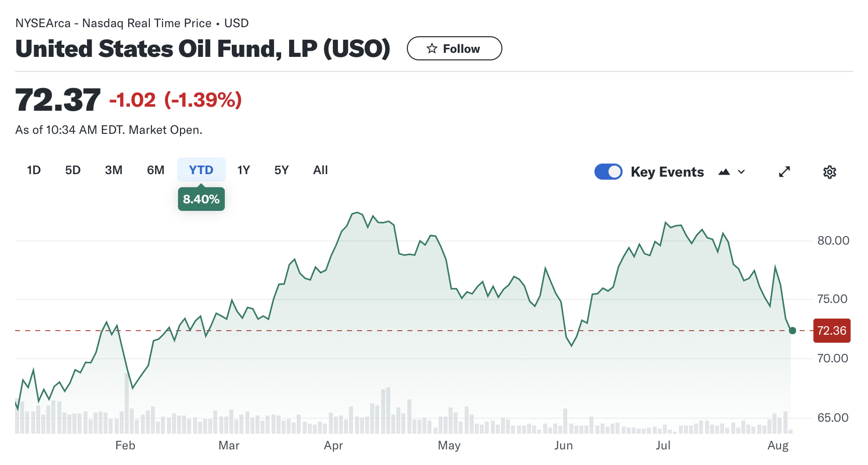Select the YTD range tab

pos(201,170)
